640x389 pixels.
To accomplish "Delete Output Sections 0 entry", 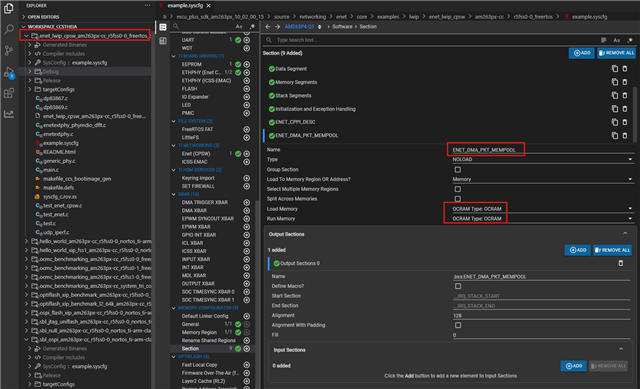I will (x=621, y=263).
